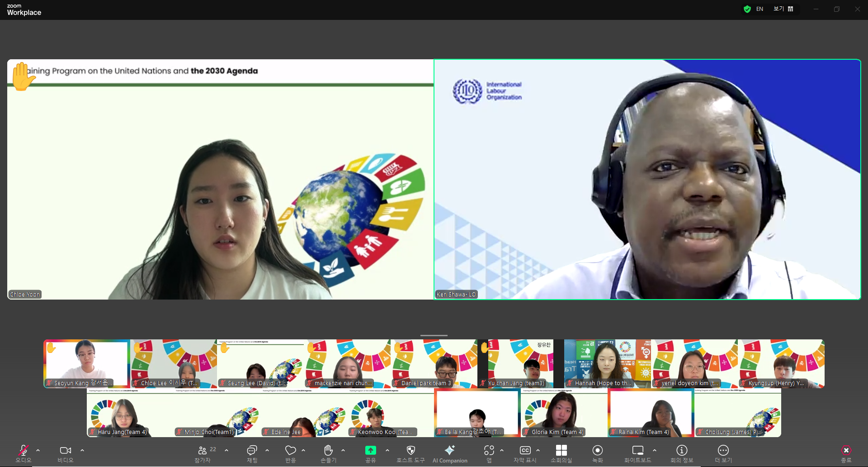Open host tools (호스트 도구) shield icon
The height and width of the screenshot is (467, 868).
click(411, 450)
